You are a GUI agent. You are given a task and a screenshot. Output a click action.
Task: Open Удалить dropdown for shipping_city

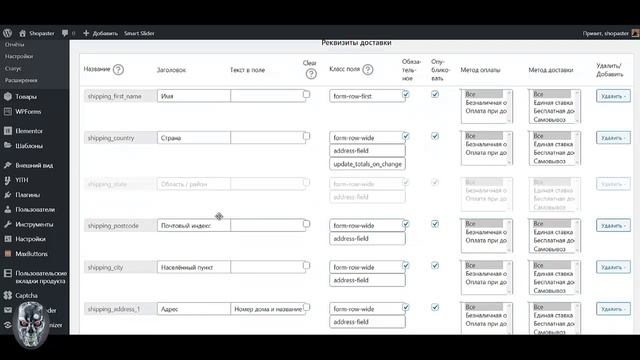click(613, 267)
